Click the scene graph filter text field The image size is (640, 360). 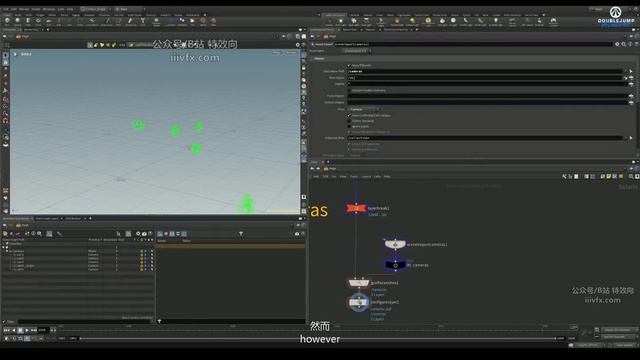84,322
